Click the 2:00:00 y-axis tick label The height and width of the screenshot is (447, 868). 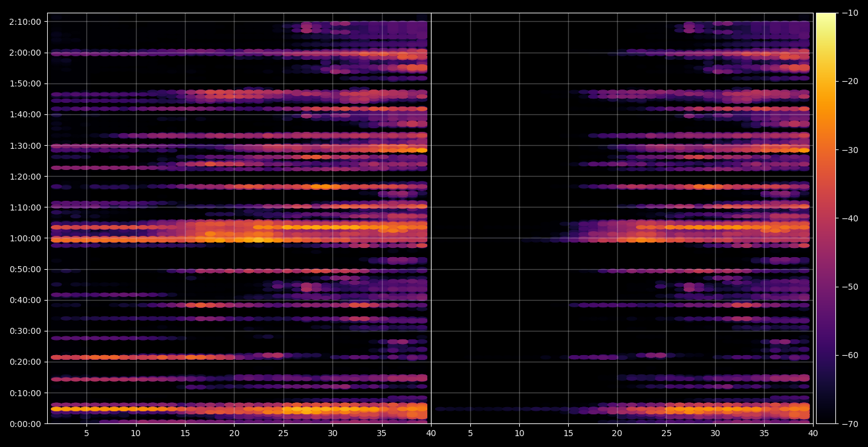(x=25, y=53)
